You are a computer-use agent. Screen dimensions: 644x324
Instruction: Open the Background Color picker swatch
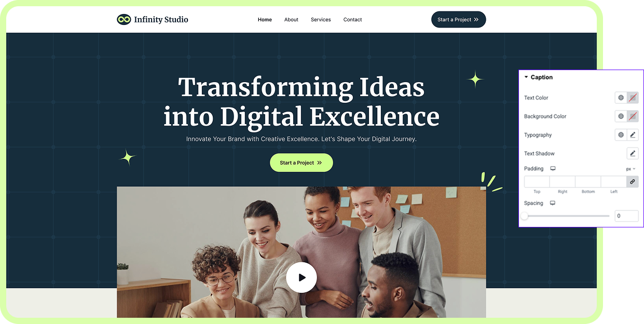(x=633, y=116)
